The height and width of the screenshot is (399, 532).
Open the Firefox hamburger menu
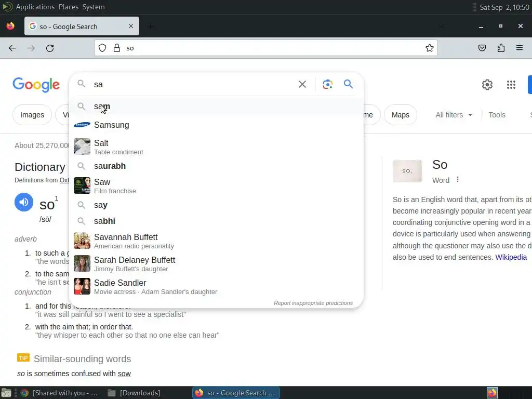(x=520, y=48)
